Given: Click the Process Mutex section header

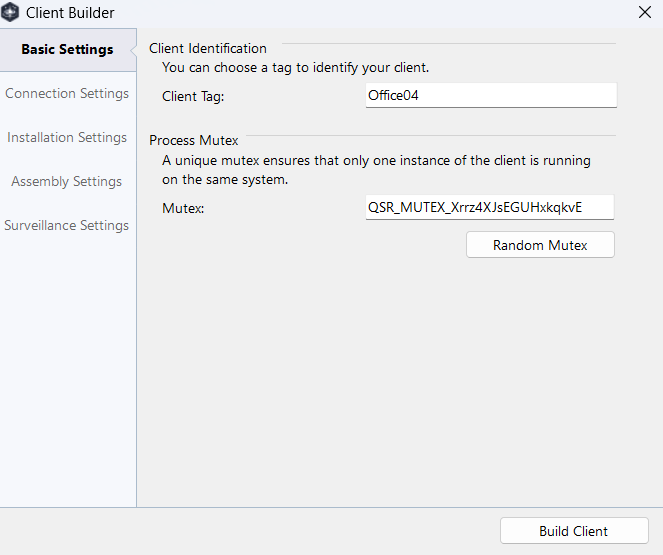Looking at the screenshot, I should point(194,140).
